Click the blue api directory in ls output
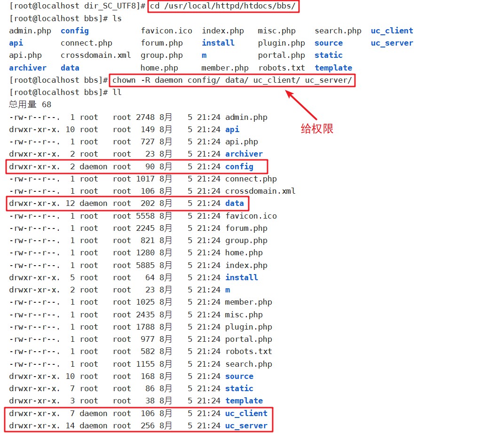 (x=16, y=43)
